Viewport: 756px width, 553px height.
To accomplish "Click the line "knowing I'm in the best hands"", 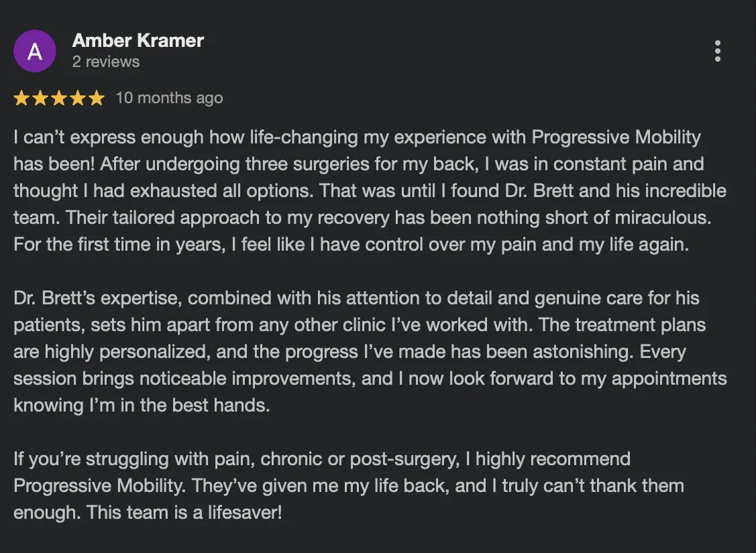I will click(142, 405).
